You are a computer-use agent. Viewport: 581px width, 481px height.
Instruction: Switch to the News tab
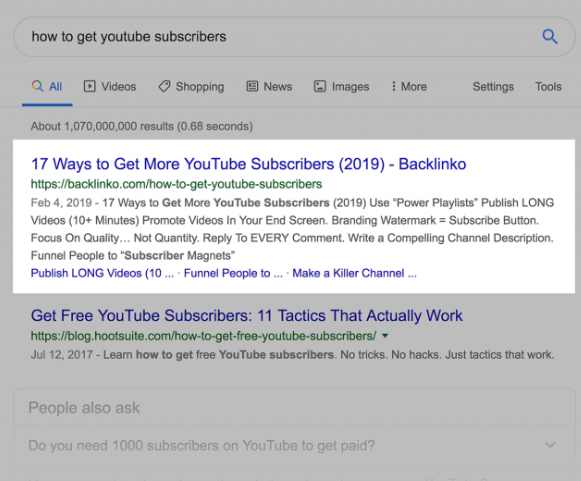coord(269,86)
